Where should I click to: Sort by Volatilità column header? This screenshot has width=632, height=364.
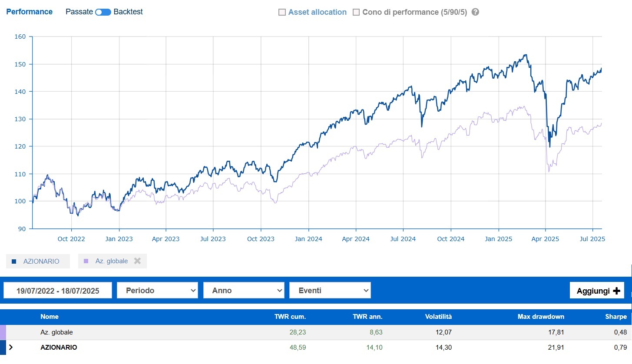coord(438,317)
